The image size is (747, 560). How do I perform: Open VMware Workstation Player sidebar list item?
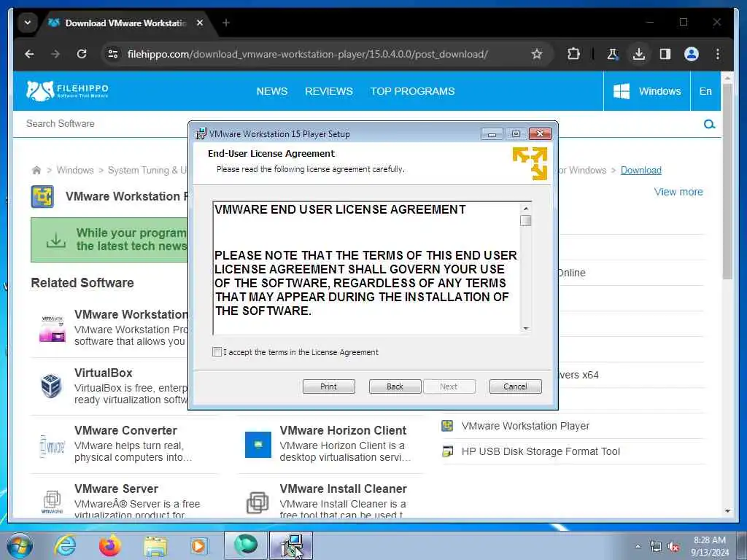[x=525, y=426]
